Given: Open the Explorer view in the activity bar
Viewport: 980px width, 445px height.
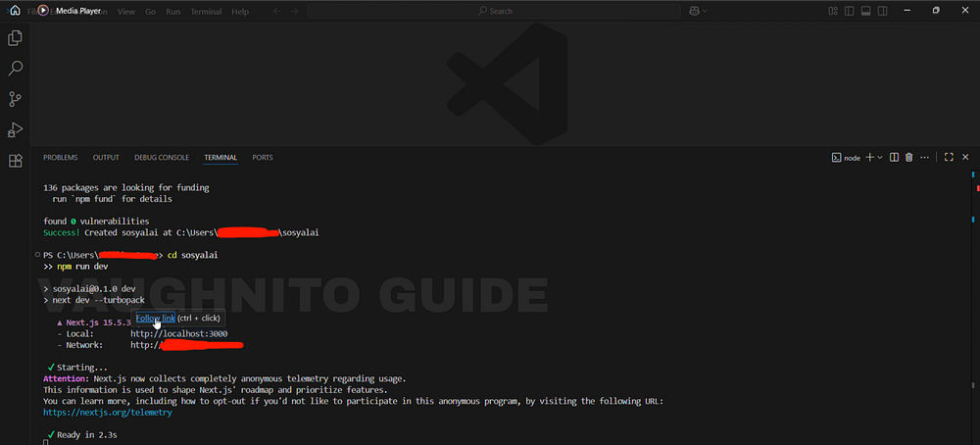Looking at the screenshot, I should pyautogui.click(x=15, y=39).
